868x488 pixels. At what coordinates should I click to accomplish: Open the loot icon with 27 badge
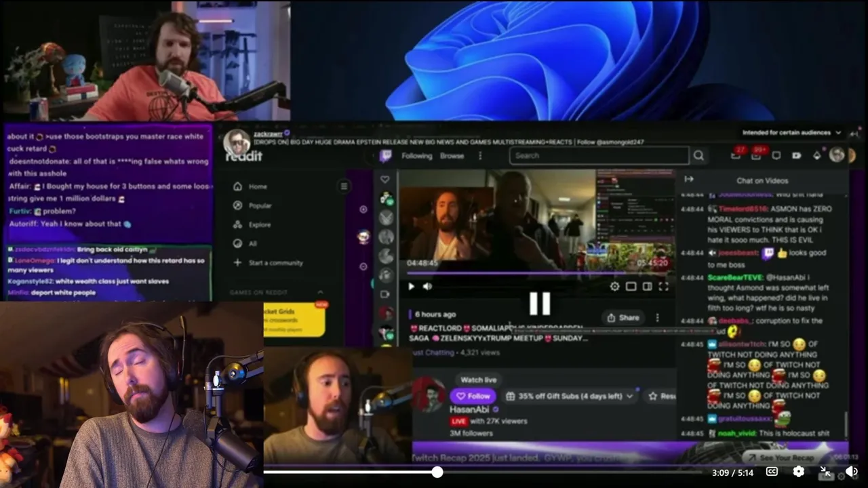pos(736,155)
